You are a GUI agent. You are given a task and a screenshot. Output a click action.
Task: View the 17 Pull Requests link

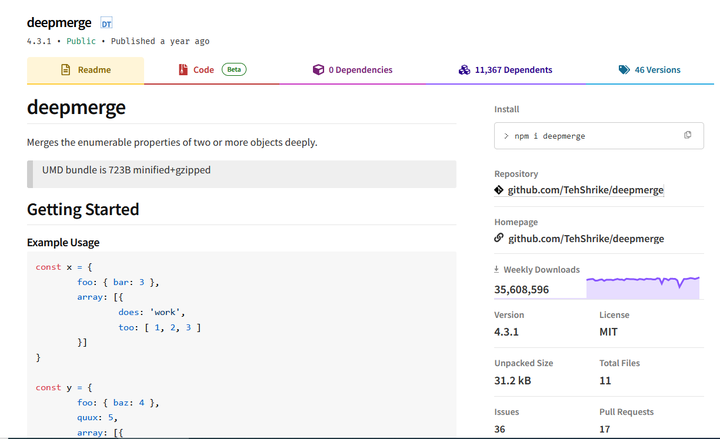pos(605,429)
